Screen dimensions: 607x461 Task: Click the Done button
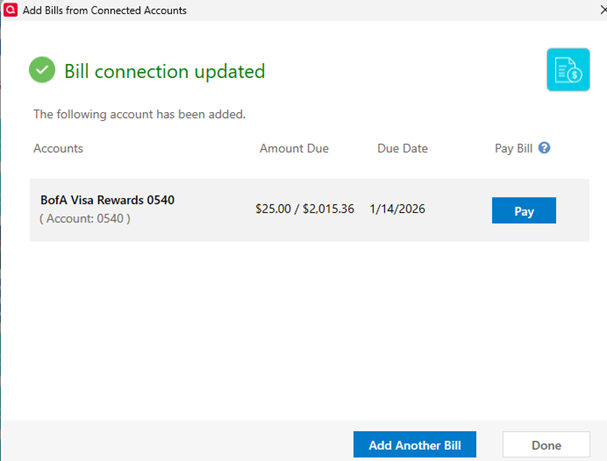[546, 445]
